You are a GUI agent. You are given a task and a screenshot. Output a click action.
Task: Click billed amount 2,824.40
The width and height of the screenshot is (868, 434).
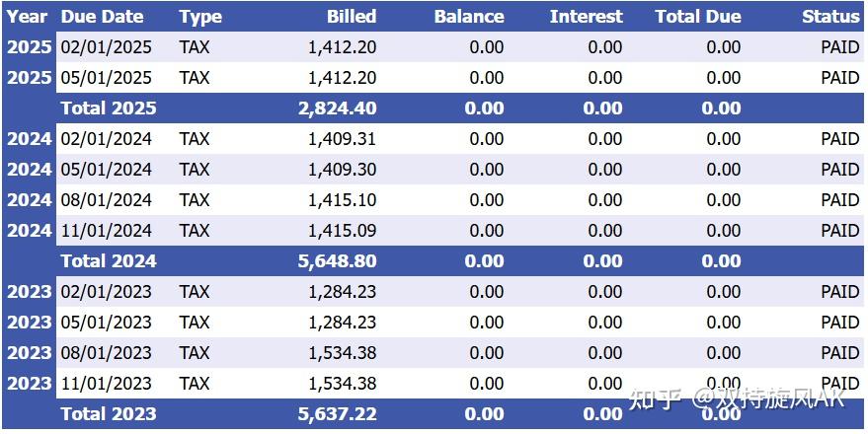(x=337, y=108)
